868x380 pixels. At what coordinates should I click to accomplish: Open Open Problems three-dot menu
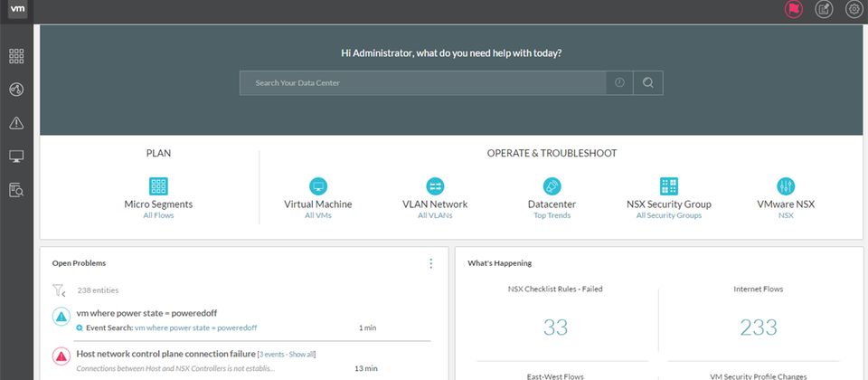point(430,263)
